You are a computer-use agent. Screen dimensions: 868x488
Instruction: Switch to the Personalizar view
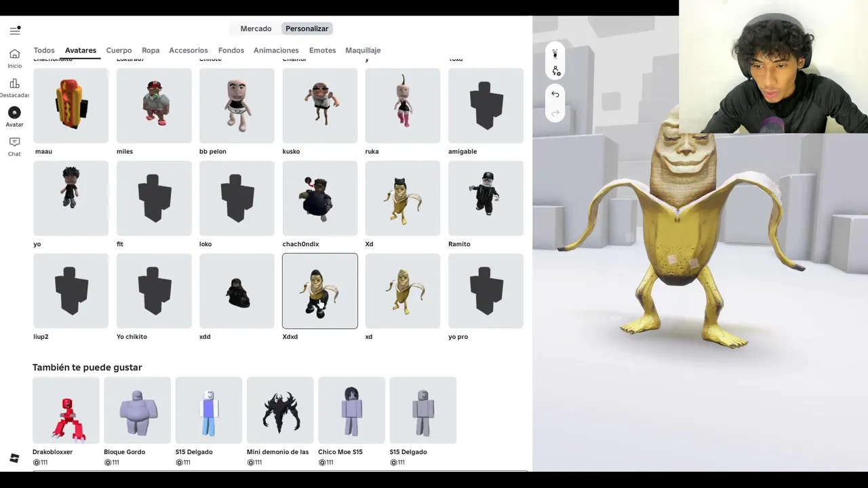[x=307, y=28]
